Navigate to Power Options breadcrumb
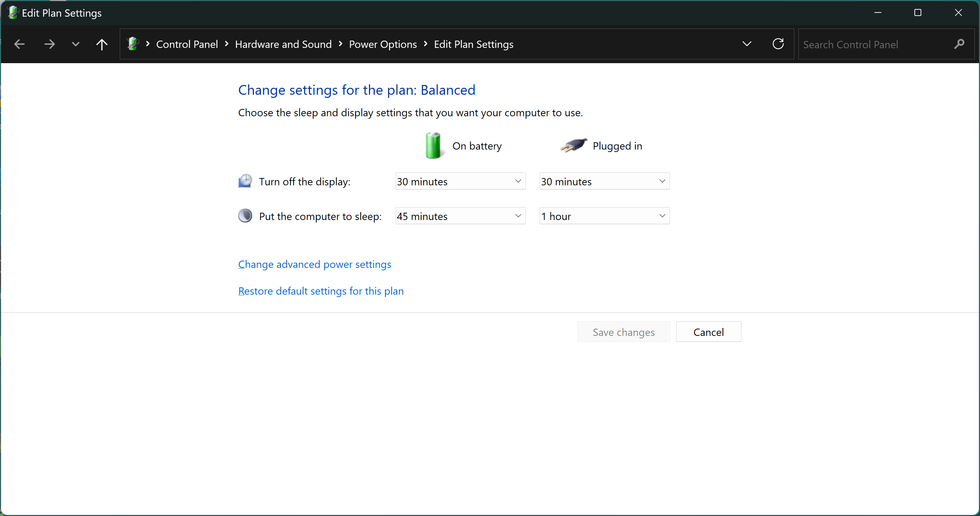 pyautogui.click(x=383, y=44)
